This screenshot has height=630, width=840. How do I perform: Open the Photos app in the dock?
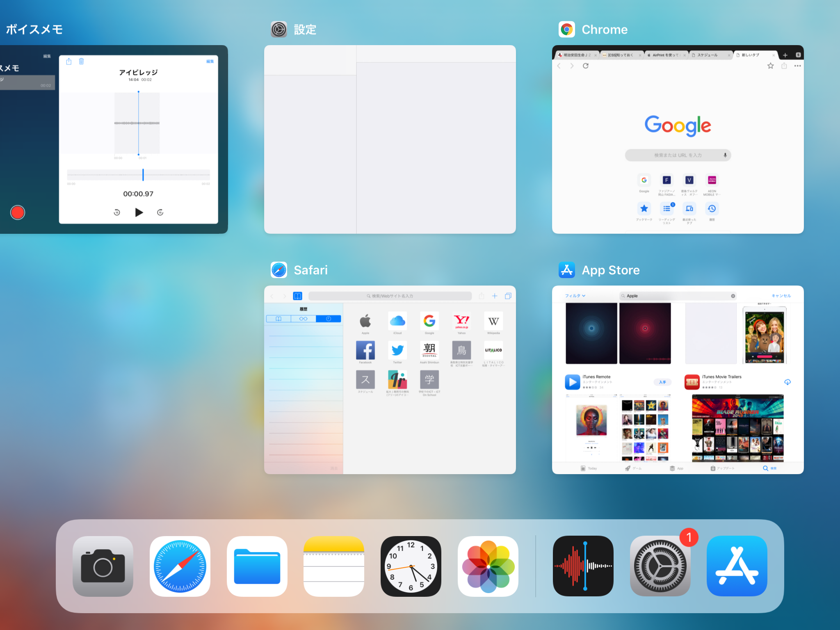click(x=488, y=566)
